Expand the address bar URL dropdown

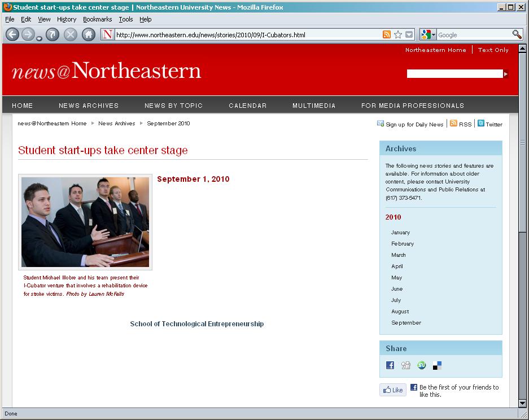click(x=409, y=34)
